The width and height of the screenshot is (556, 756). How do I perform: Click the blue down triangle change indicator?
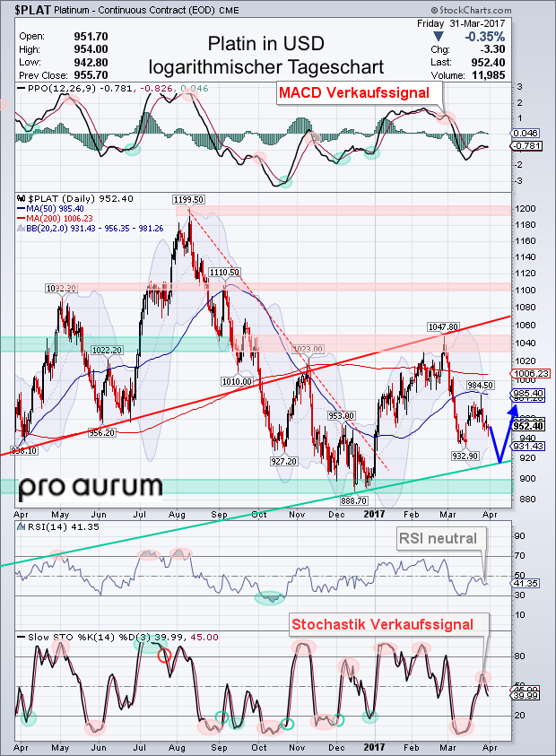click(438, 35)
